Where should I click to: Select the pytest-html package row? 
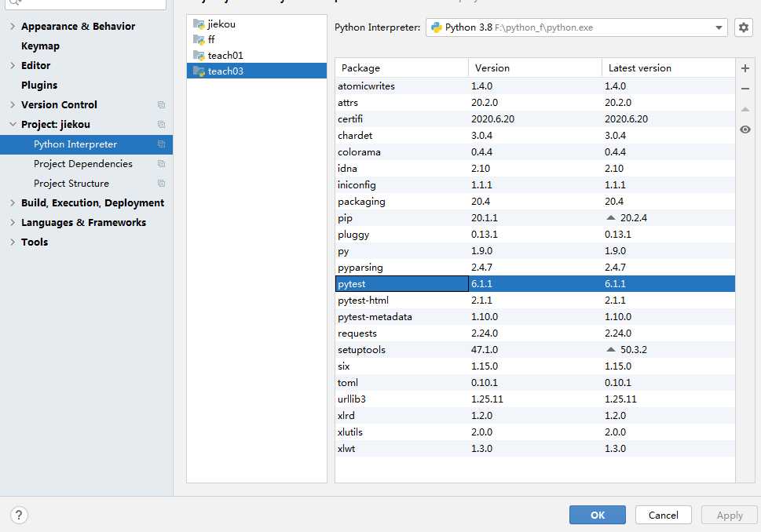[x=535, y=301]
